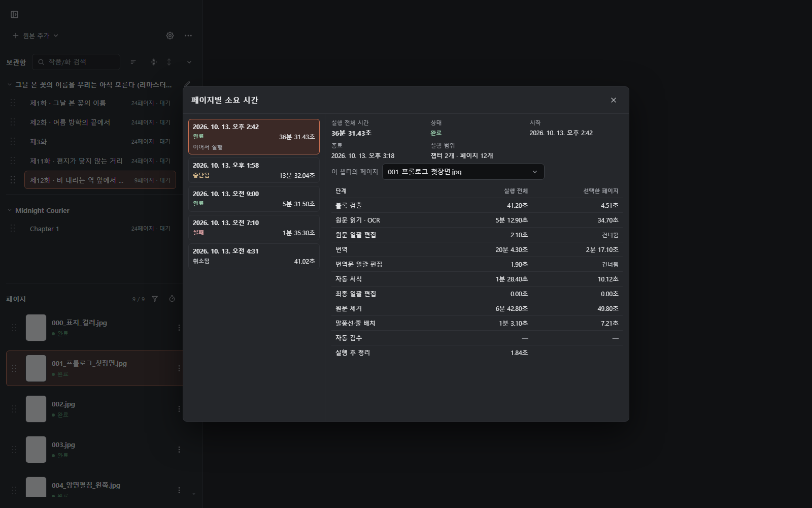Focus the 작품/화 검색 search field

point(76,62)
